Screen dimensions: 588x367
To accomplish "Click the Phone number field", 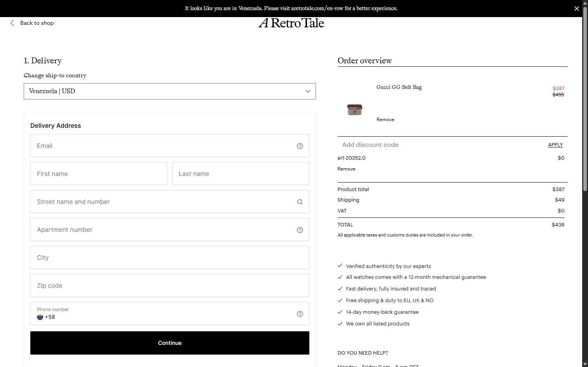I will click(170, 313).
